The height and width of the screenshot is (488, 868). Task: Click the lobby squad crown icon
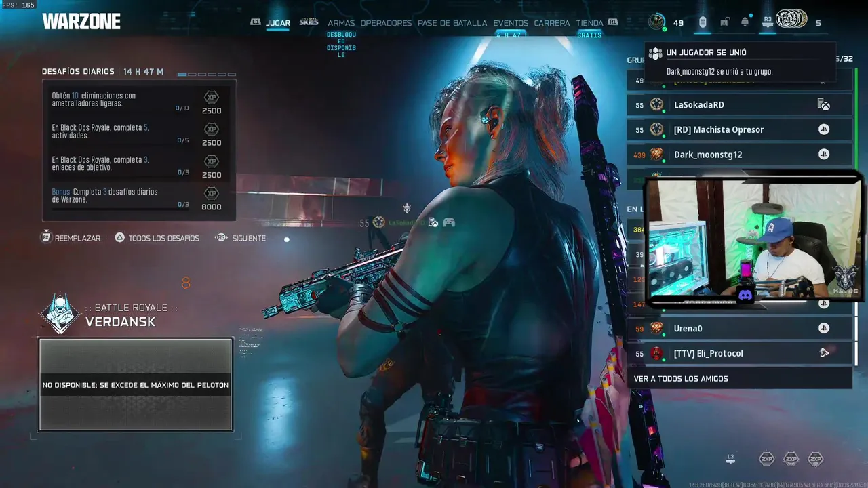(x=407, y=208)
